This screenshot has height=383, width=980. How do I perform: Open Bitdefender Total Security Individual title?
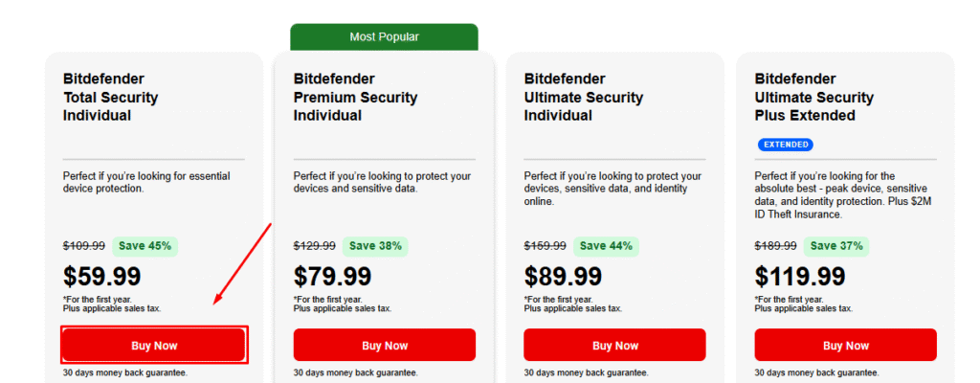click(110, 97)
